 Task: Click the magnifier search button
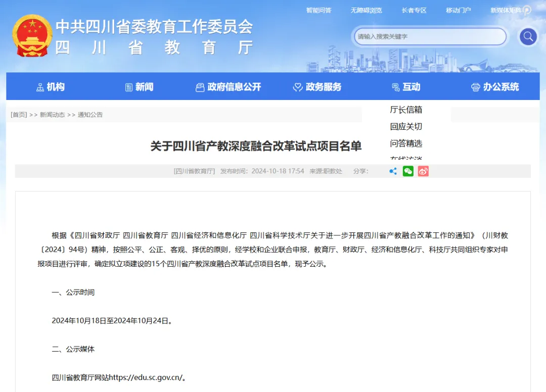click(528, 36)
